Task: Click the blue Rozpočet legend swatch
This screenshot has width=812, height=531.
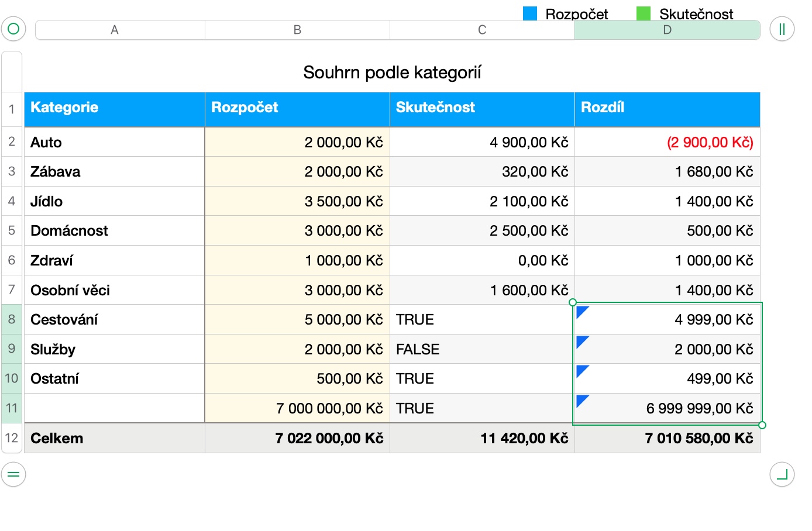Action: [x=529, y=13]
